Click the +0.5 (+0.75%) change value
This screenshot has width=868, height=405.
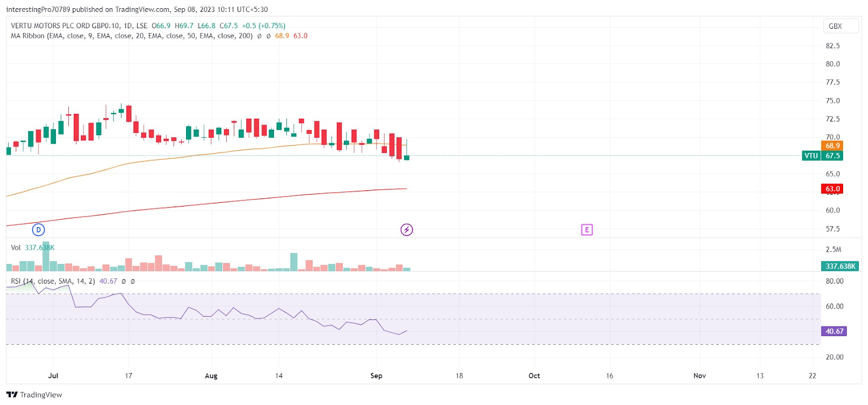pyautogui.click(x=264, y=25)
